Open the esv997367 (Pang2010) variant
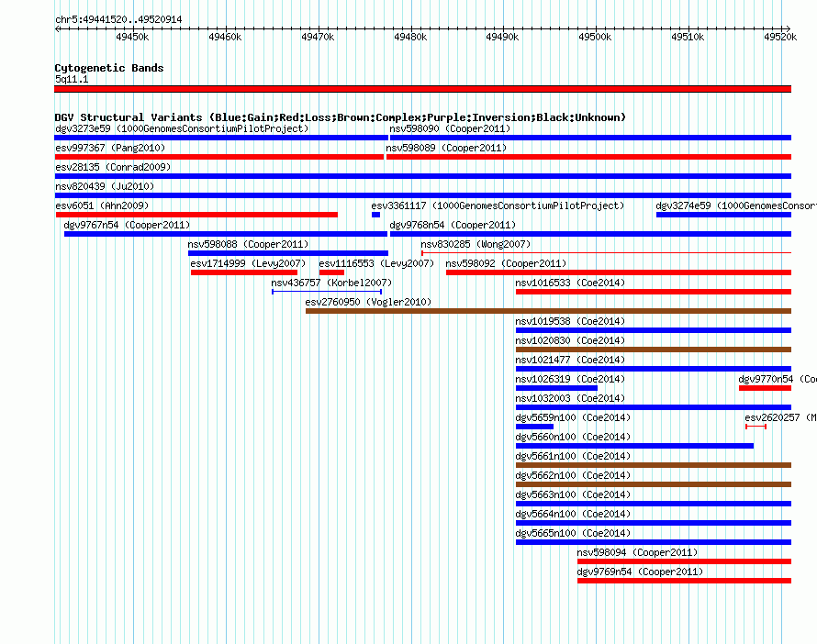Screen dimensions: 817x644 [x=218, y=157]
